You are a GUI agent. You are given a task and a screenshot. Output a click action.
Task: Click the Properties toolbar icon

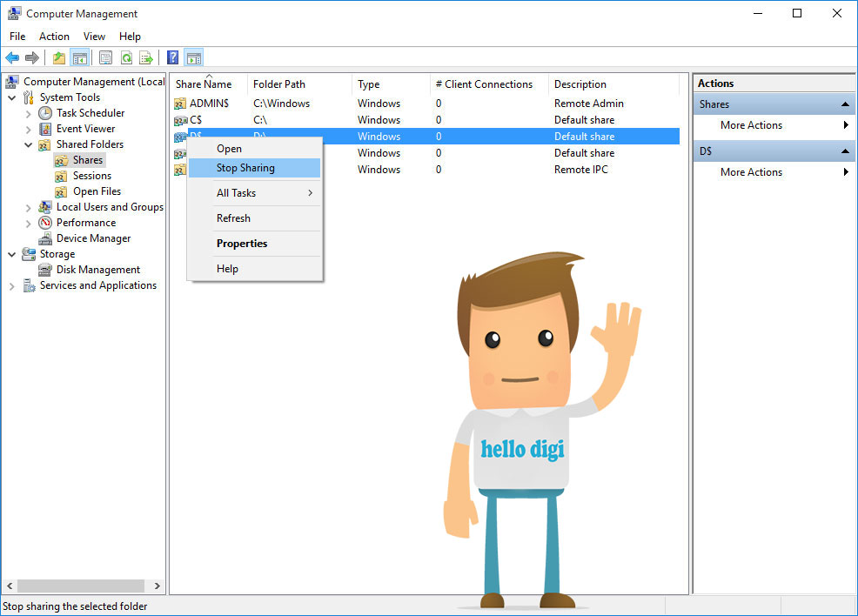105,57
